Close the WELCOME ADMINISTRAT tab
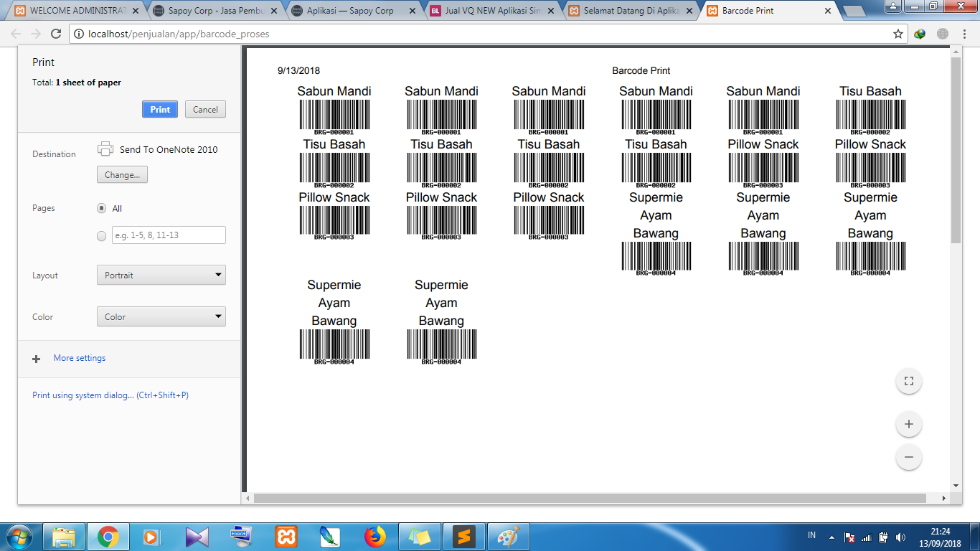The width and height of the screenshot is (980, 551). tap(136, 11)
